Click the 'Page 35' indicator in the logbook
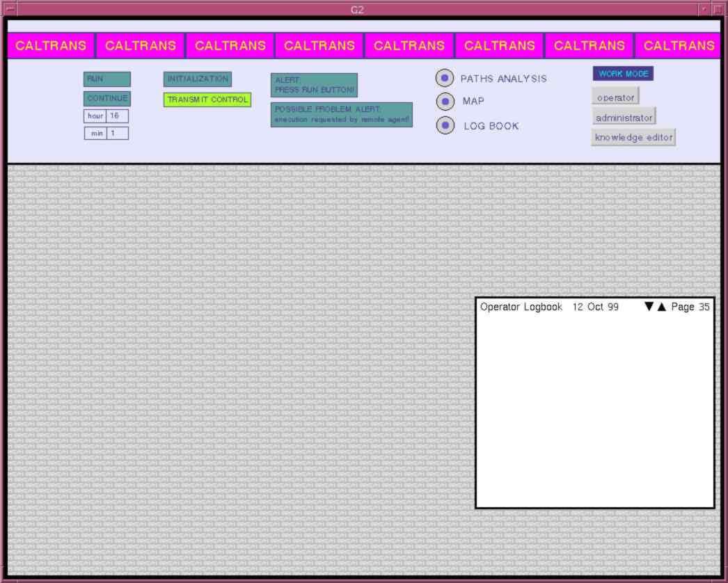 click(690, 307)
